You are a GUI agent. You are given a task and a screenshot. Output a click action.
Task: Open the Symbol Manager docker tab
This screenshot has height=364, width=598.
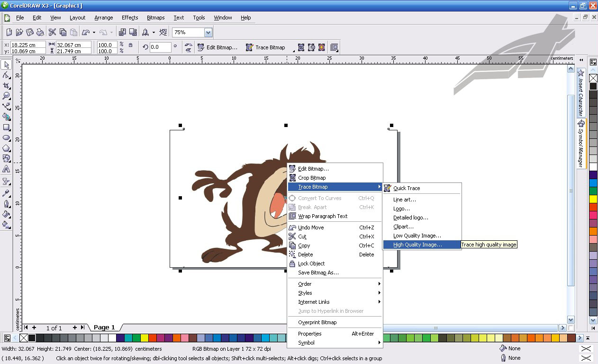pos(581,142)
